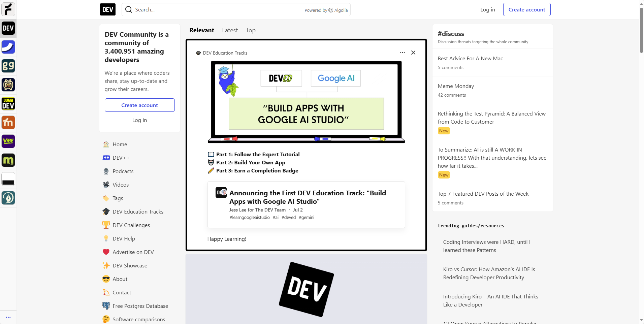644x324 pixels.
Task: Open 'Best Advice For A New Mac' thread
Action: (x=471, y=58)
